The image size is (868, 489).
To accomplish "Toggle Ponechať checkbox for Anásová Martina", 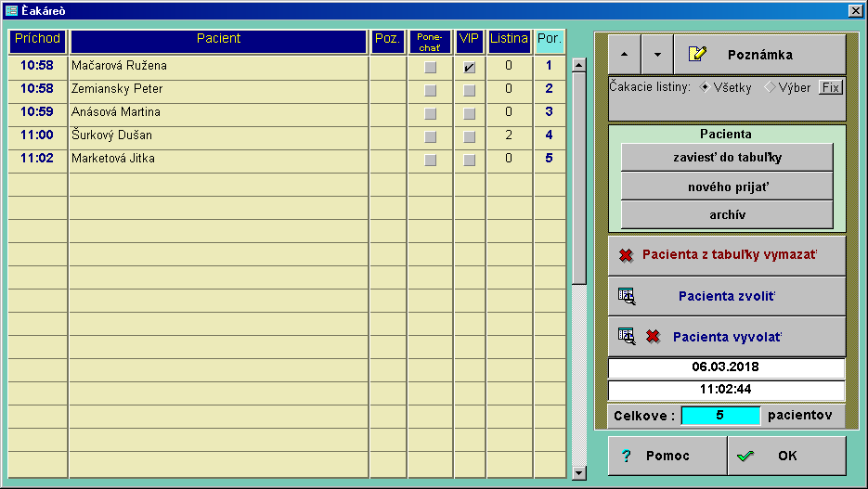I will [x=430, y=114].
